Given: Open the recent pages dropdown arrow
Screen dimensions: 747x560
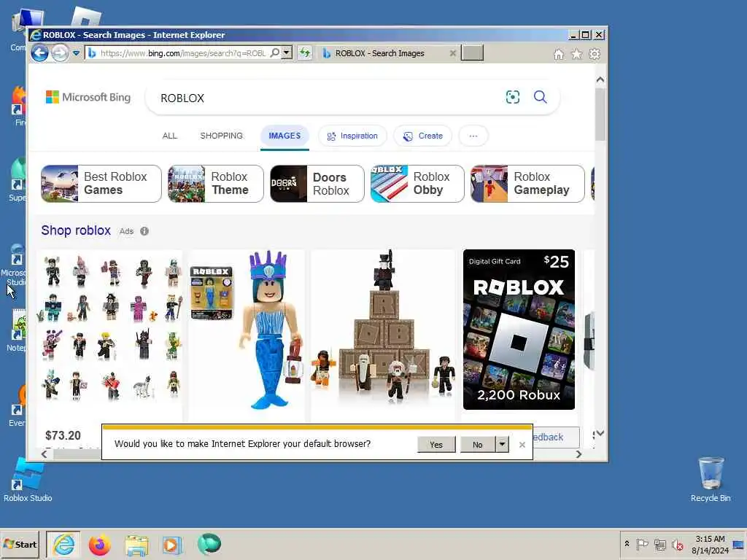Looking at the screenshot, I should tap(76, 53).
